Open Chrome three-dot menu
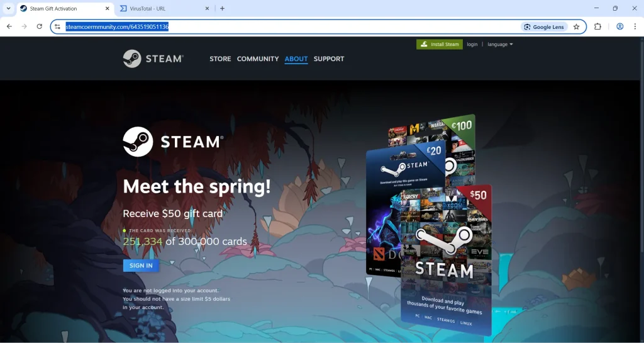The image size is (644, 343). point(635,26)
